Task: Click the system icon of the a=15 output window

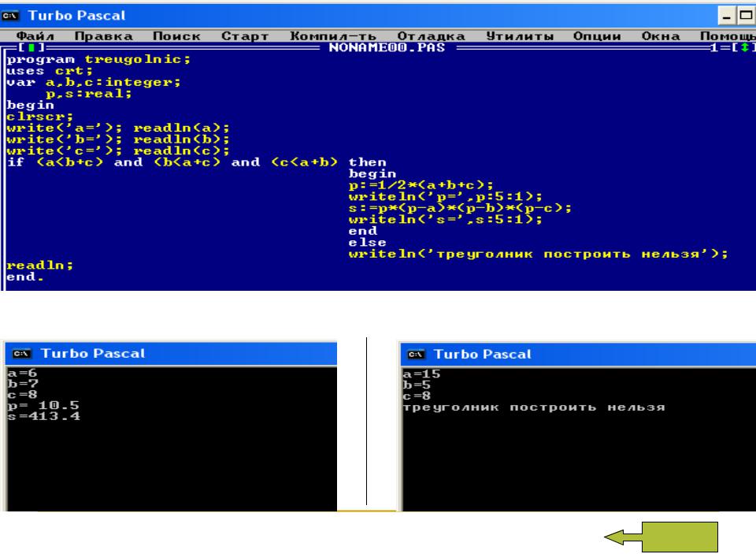Action: click(x=416, y=355)
